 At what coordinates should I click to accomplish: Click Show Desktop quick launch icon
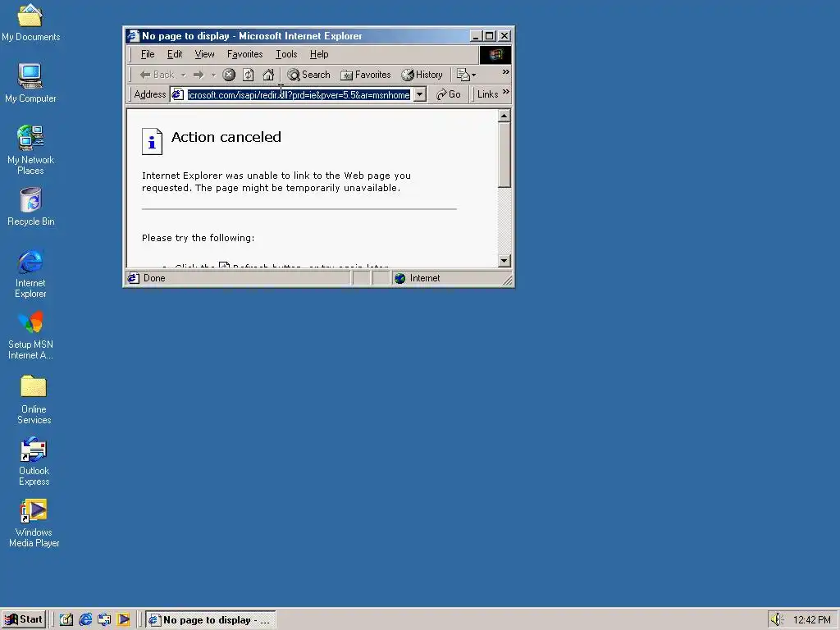point(66,620)
